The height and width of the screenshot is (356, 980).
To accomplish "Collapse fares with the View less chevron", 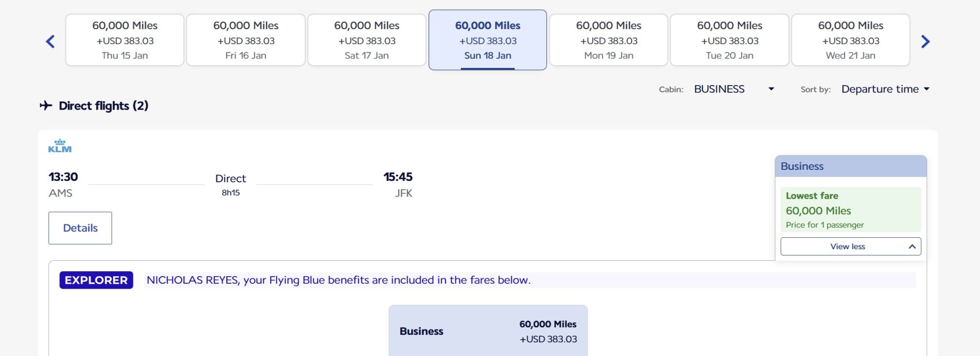I will 912,246.
